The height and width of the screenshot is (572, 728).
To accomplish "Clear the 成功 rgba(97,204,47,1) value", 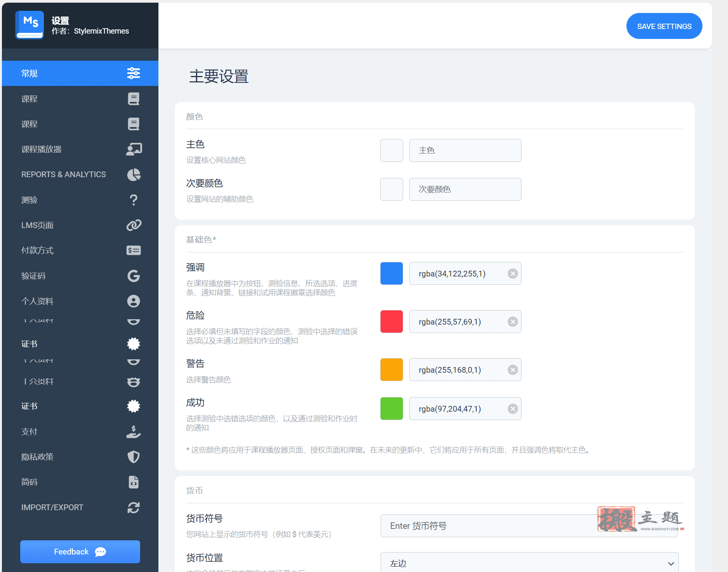I will coord(513,409).
